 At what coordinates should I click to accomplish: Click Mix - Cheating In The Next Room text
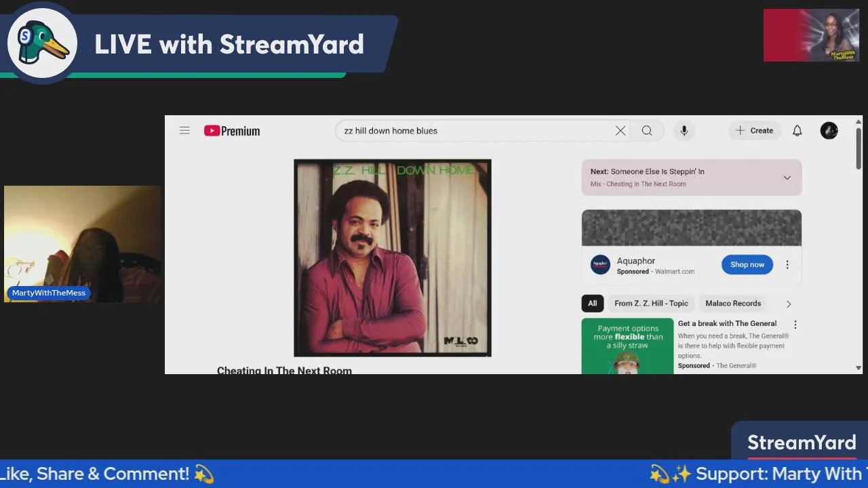click(638, 184)
